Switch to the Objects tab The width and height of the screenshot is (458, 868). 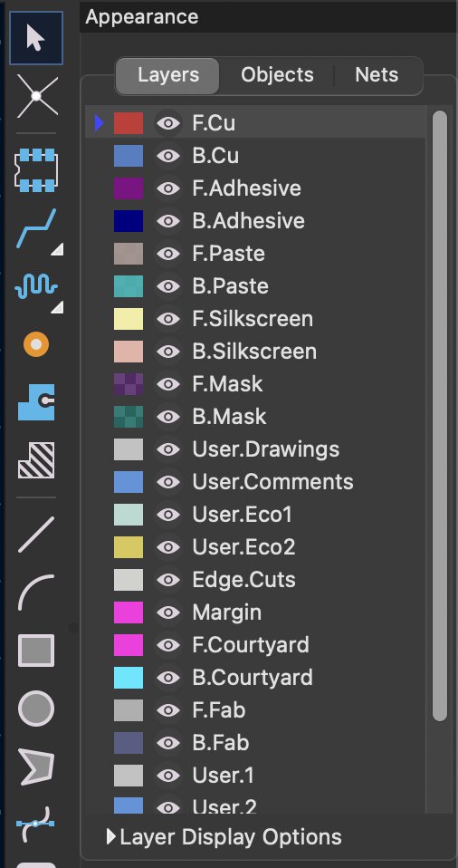pos(277,75)
